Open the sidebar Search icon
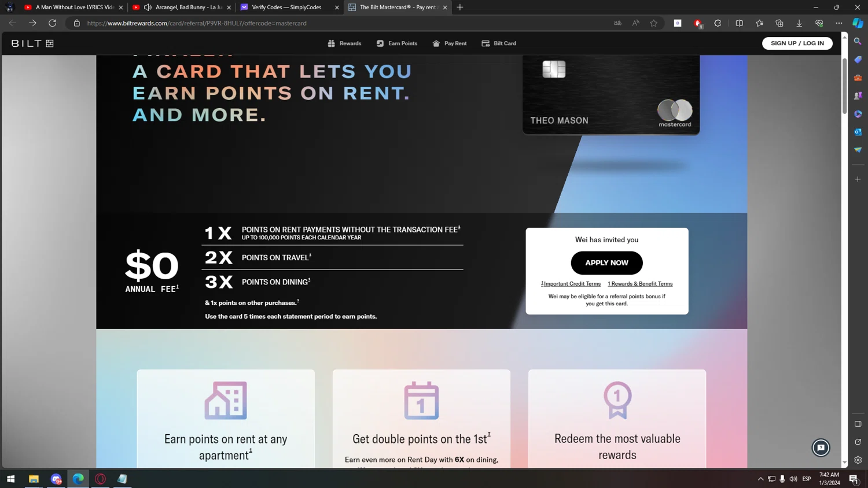The image size is (868, 488). (858, 42)
